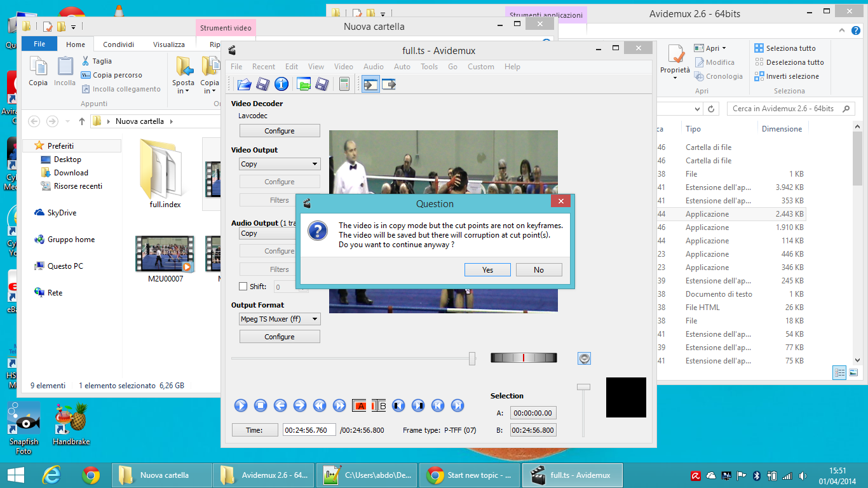Click No in the Question dialog
The width and height of the screenshot is (868, 488).
tap(539, 270)
